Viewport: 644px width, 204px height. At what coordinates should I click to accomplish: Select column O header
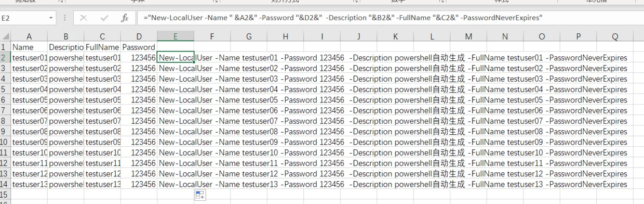coord(542,36)
